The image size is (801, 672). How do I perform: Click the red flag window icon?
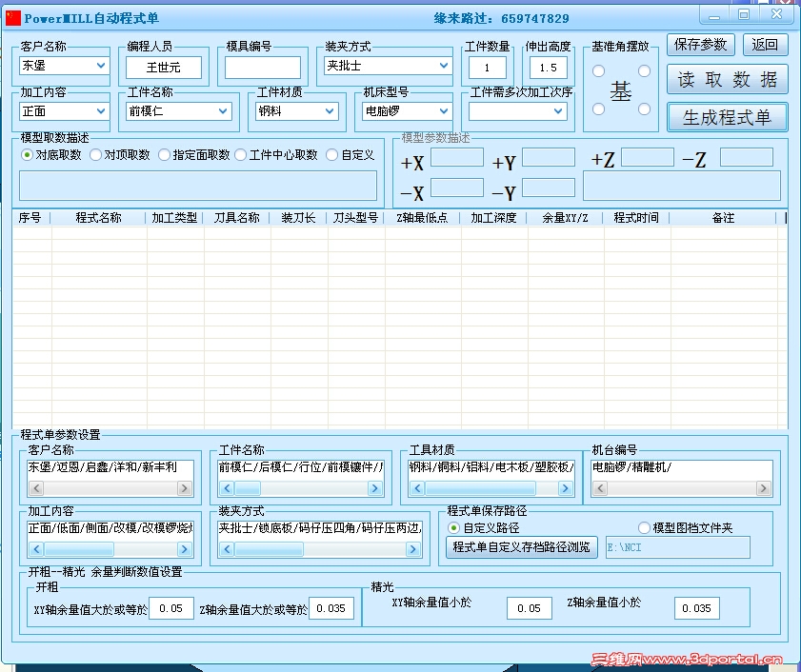[12, 18]
